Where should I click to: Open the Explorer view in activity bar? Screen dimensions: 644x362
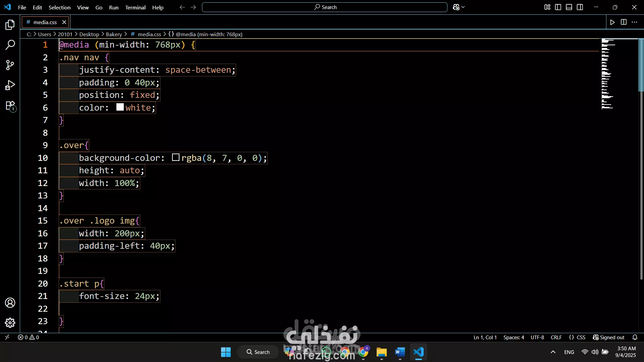click(10, 24)
